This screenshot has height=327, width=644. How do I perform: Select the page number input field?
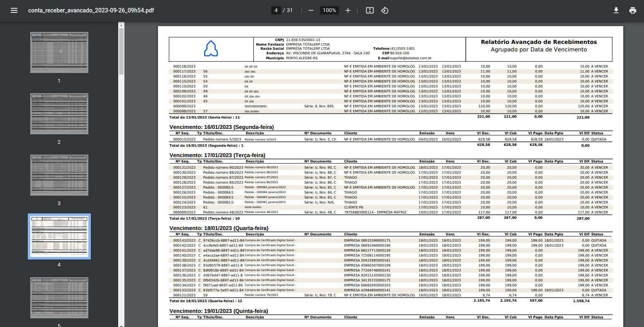pos(276,10)
